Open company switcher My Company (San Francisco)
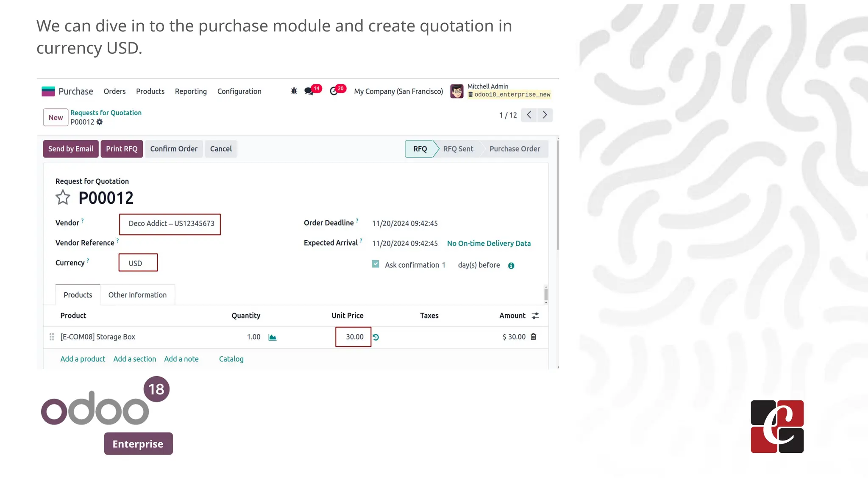 click(398, 91)
